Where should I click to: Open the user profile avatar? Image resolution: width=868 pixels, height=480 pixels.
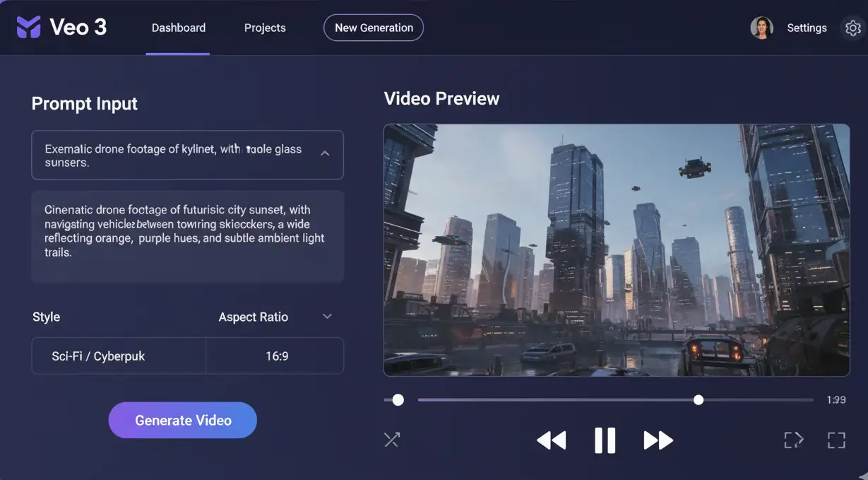762,27
